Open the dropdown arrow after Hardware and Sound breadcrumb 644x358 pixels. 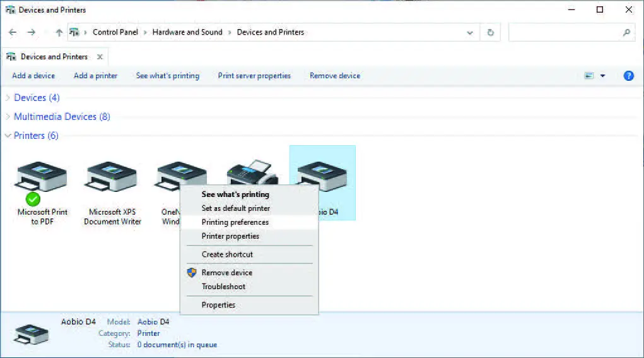click(230, 32)
